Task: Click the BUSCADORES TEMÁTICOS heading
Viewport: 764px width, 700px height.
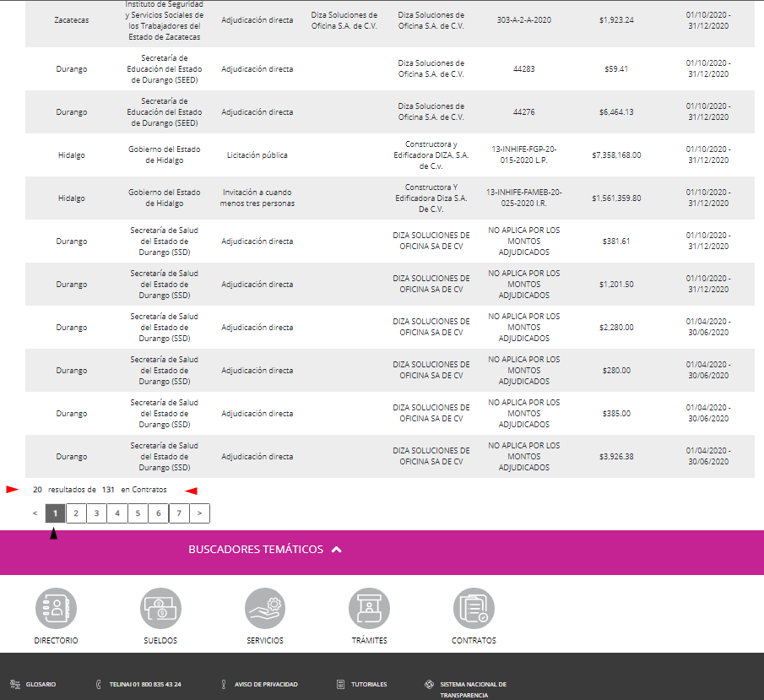Action: (256, 550)
